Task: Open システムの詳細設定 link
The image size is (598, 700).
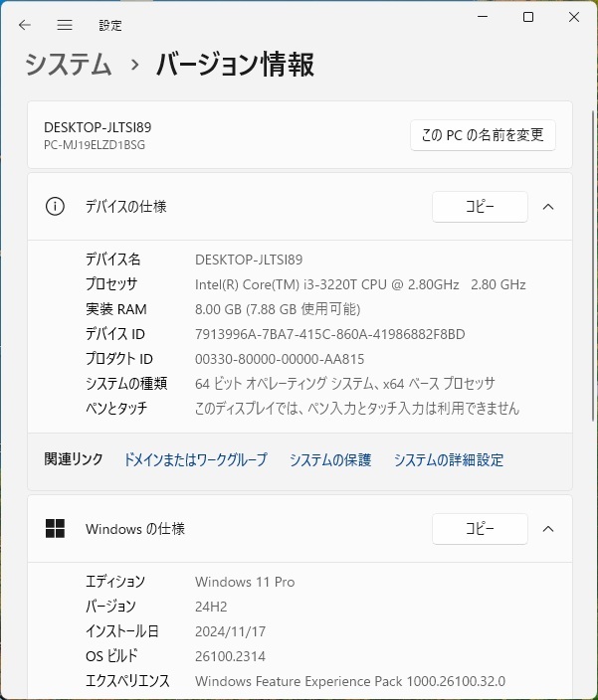Action: pyautogui.click(x=449, y=459)
